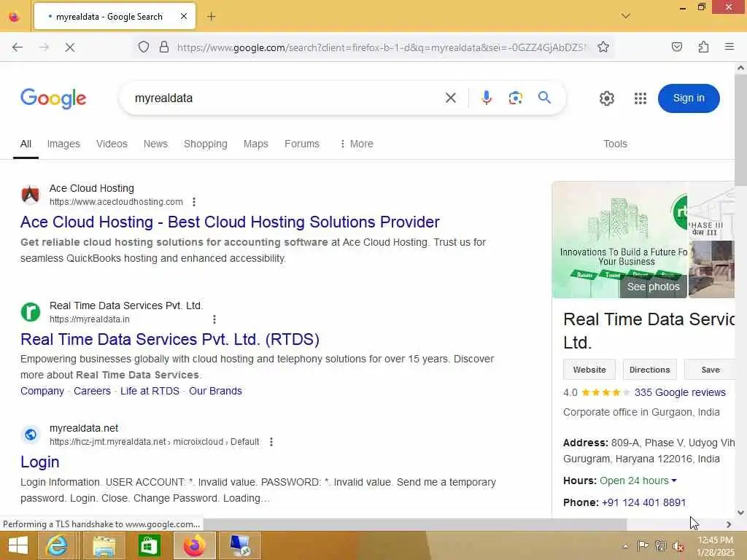Viewport: 747px width, 560px height.
Task: Bookmark this page with the star icon
Action: coord(603,47)
